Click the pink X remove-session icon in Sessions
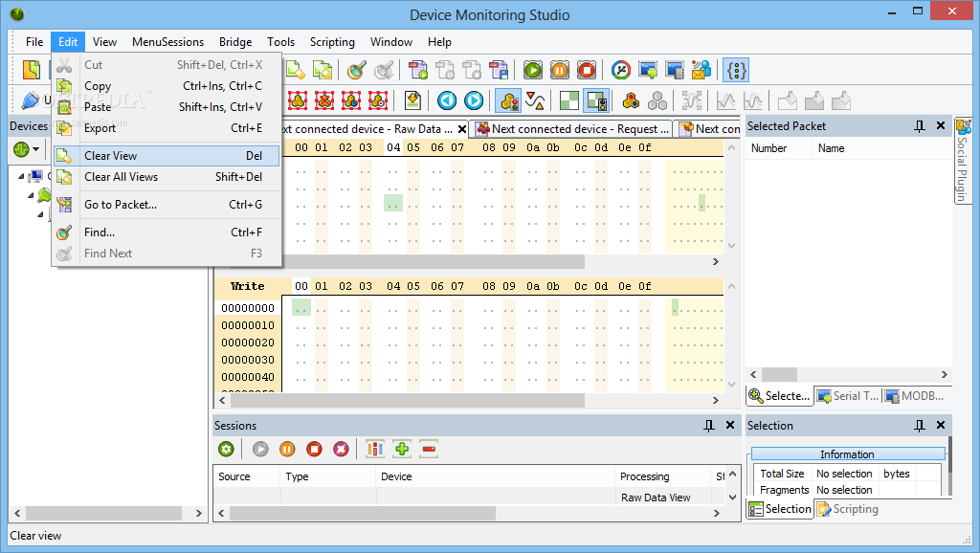 [341, 449]
